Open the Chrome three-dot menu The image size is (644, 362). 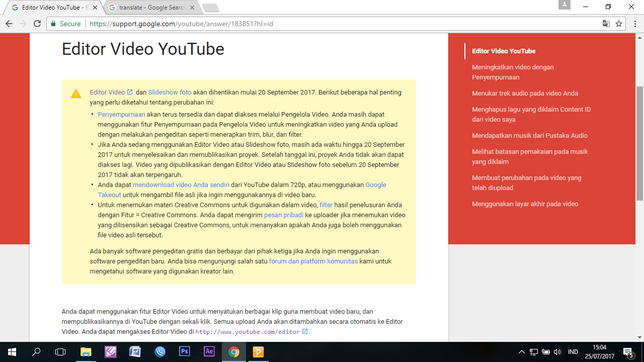(635, 24)
